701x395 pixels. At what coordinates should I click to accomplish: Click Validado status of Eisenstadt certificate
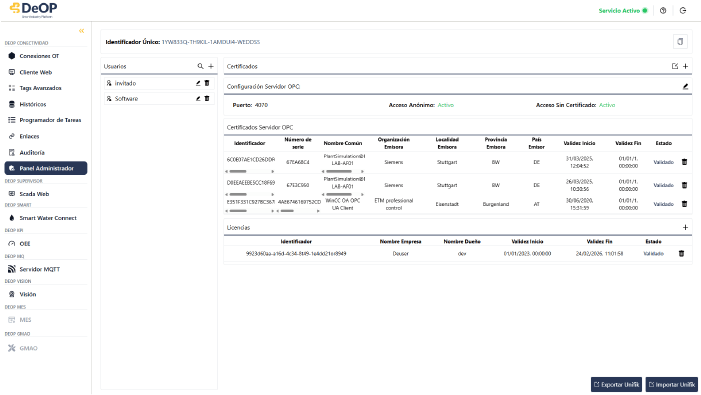[663, 204]
